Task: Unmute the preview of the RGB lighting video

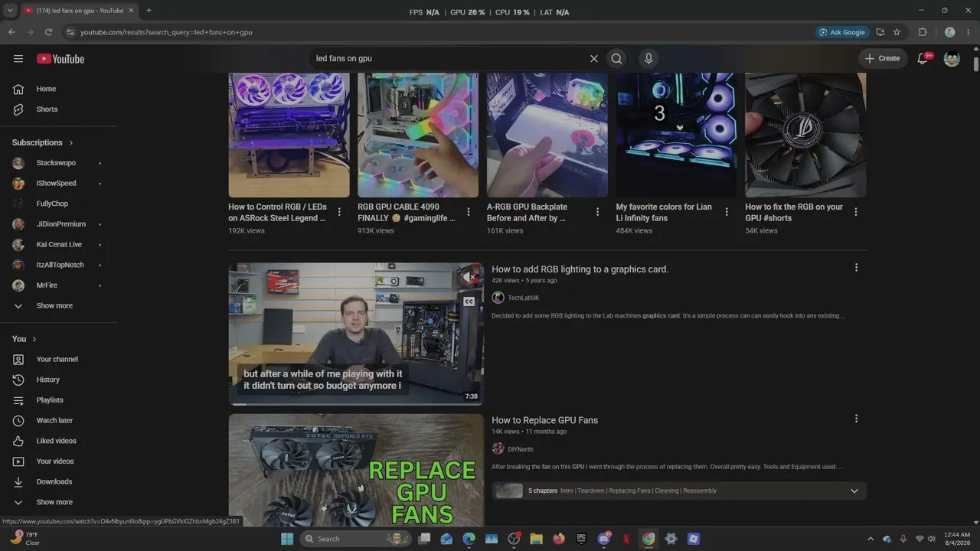Action: coord(469,276)
